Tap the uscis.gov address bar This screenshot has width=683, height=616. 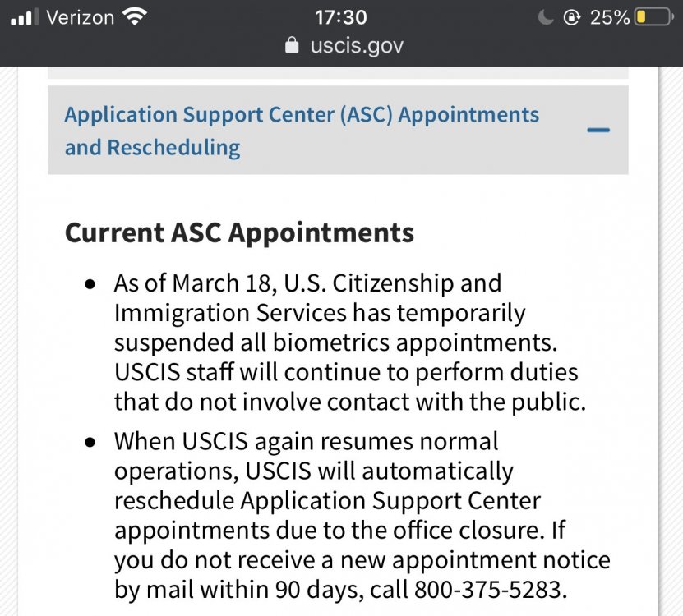point(344,45)
